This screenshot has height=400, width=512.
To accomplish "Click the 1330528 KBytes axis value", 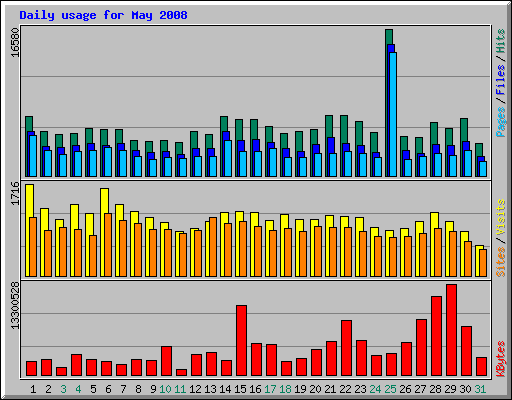I will click(15, 305).
